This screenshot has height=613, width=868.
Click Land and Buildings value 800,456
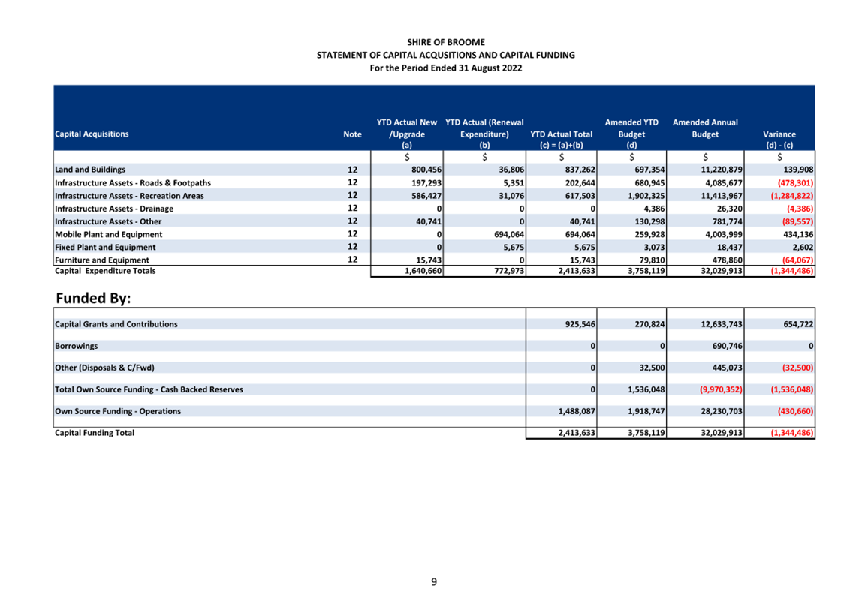coord(426,170)
